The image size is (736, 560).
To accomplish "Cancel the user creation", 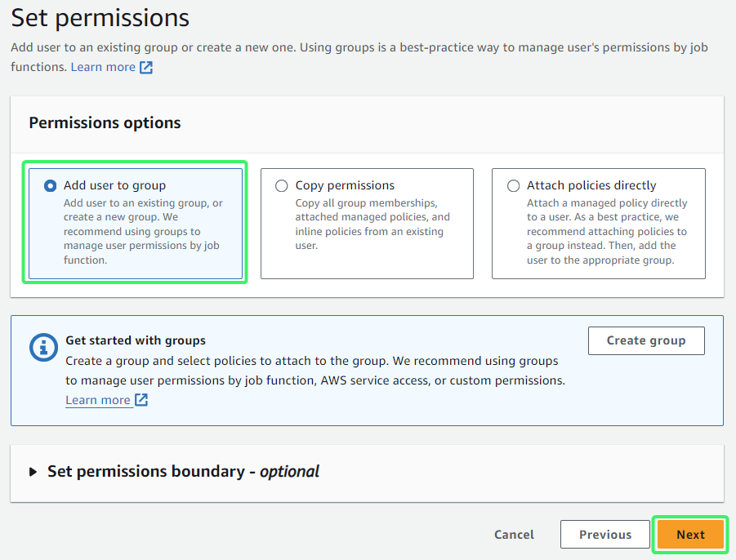I will click(x=514, y=534).
